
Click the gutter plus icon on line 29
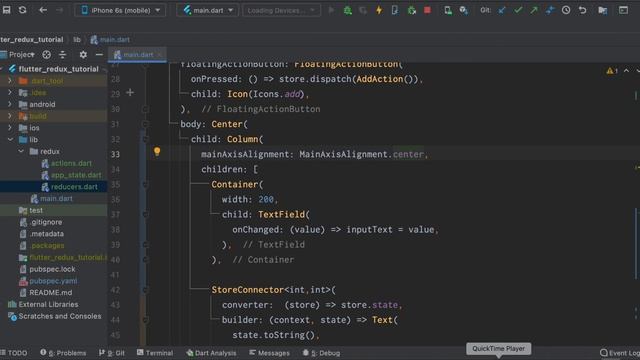point(130,93)
